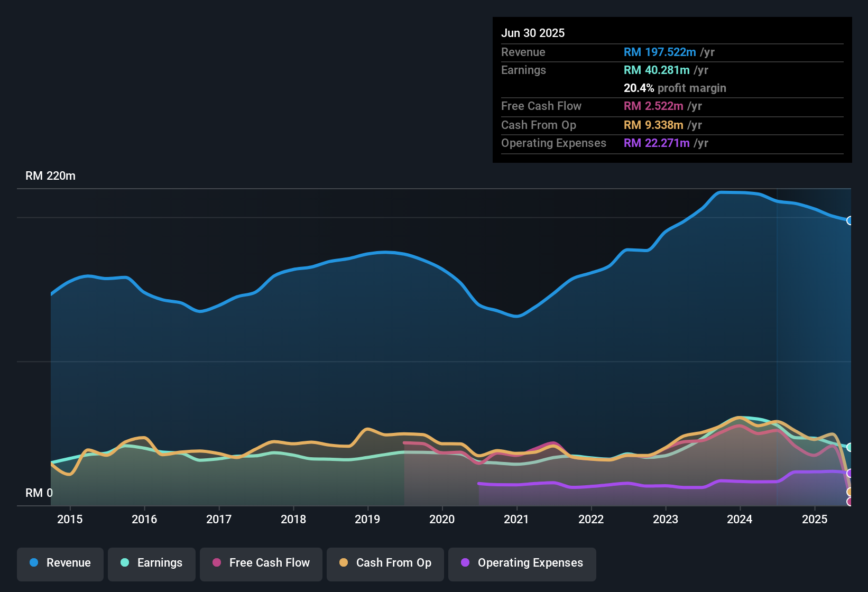The width and height of the screenshot is (868, 592).
Task: Click the Operating Expenses purple dot icon
Action: (x=465, y=563)
